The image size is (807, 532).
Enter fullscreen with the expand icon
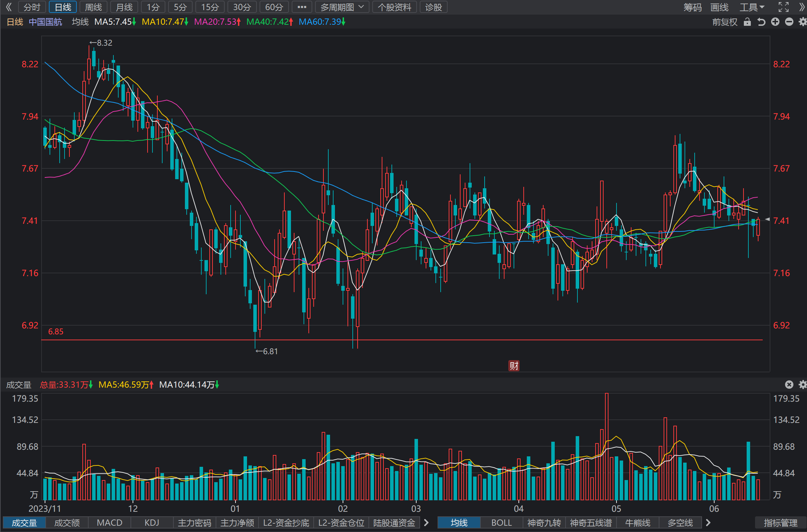784,7
